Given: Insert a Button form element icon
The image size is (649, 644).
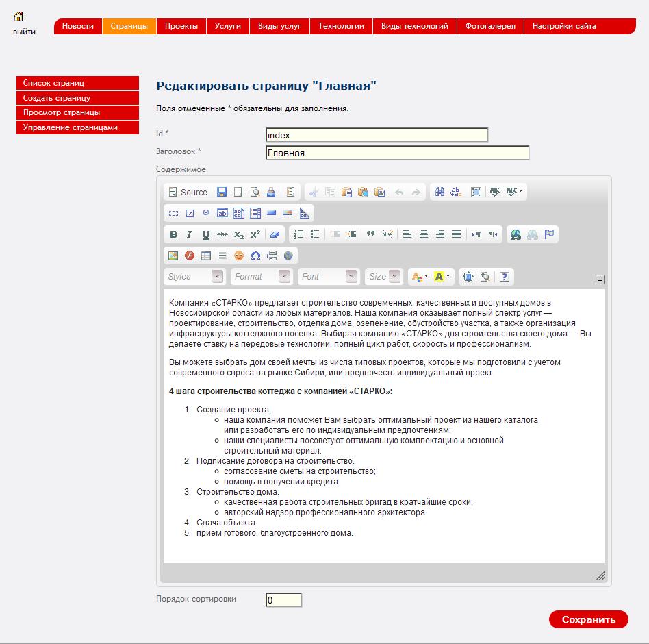Looking at the screenshot, I should click(x=272, y=213).
